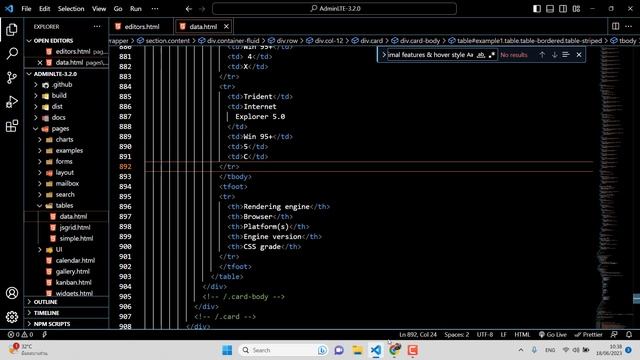Toggle Match Case in find widget

[x=470, y=55]
